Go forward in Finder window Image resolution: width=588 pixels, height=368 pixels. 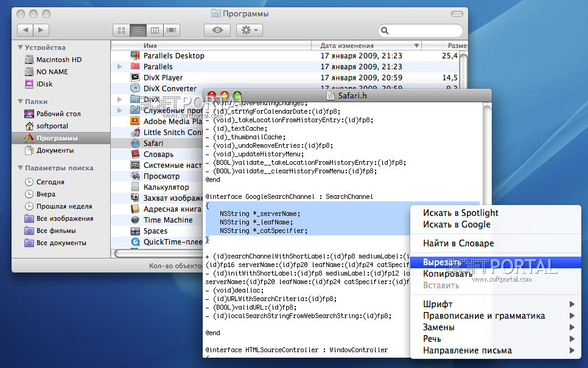[41, 30]
